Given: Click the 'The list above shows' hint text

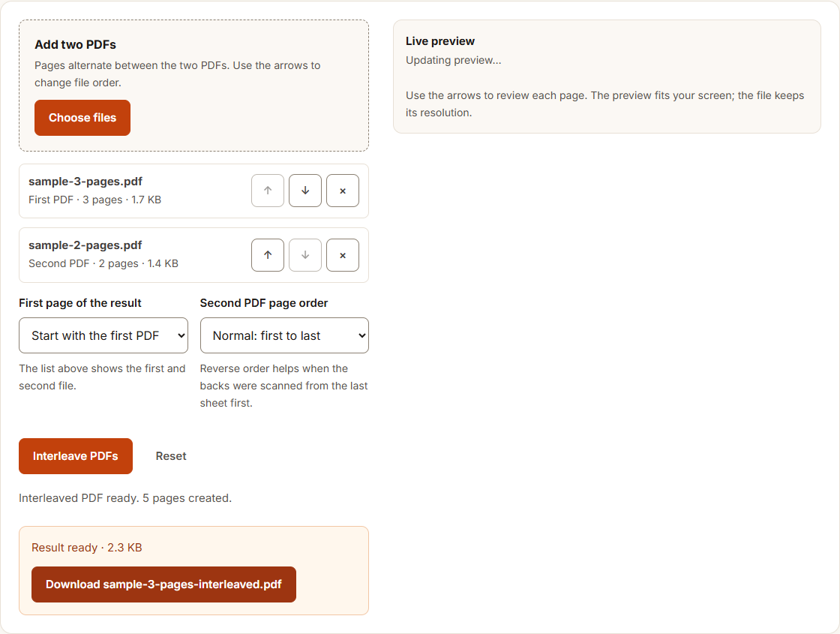Looking at the screenshot, I should [x=102, y=377].
